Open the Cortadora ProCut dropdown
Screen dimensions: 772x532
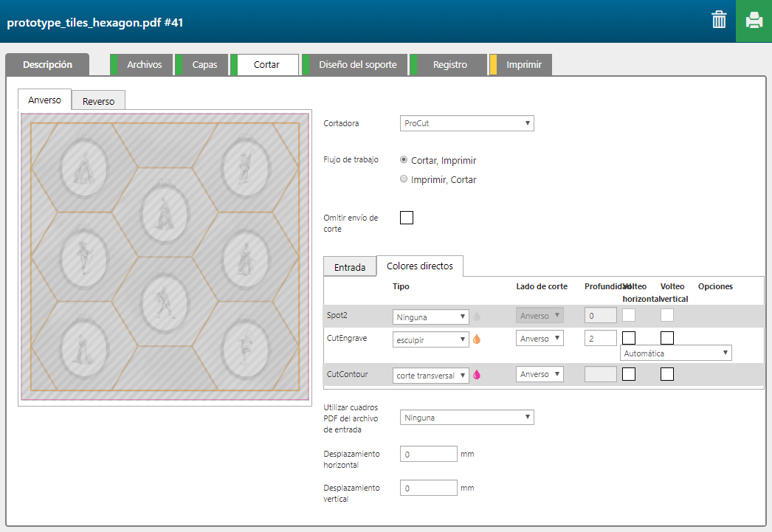tap(466, 123)
